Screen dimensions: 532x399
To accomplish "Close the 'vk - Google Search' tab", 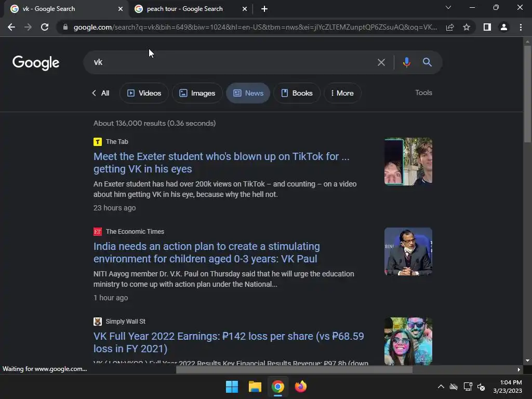I will (x=121, y=9).
